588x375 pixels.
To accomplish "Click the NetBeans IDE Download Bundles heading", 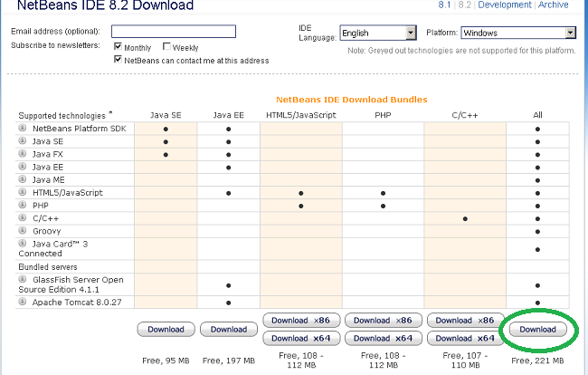I will (x=352, y=100).
